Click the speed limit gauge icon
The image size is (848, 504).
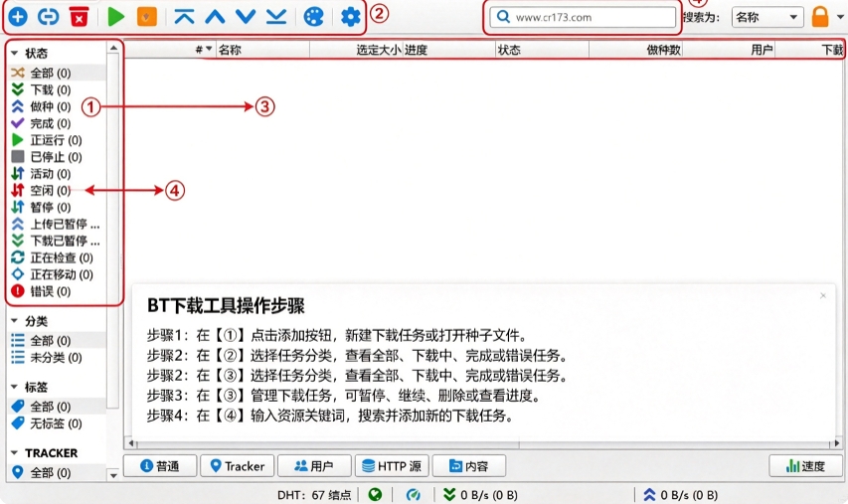pyautogui.click(x=414, y=494)
